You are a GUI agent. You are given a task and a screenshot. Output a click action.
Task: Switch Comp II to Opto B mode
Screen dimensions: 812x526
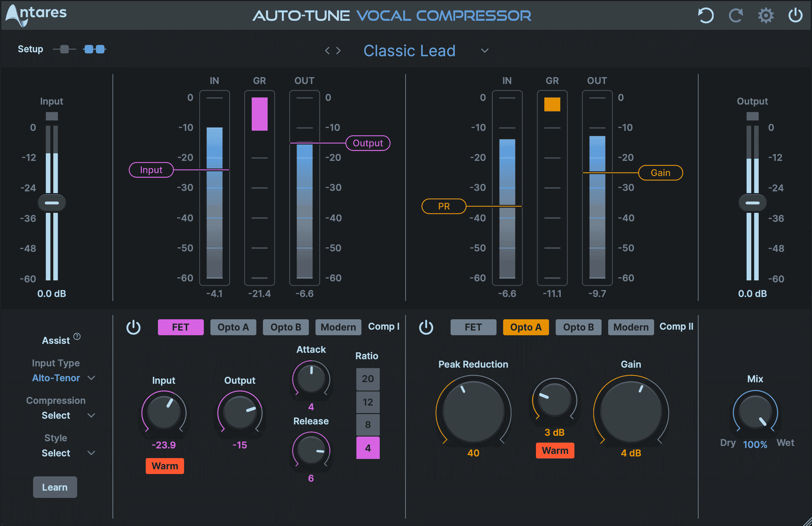point(578,327)
